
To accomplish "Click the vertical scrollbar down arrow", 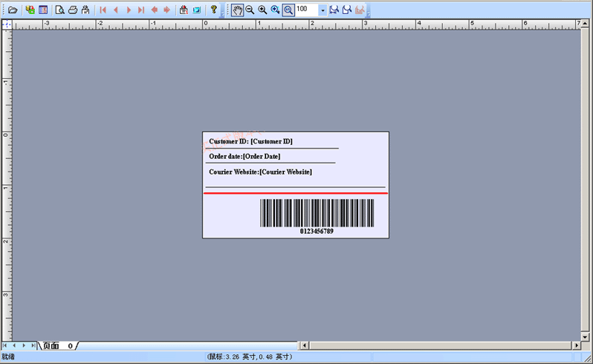I will [585, 337].
